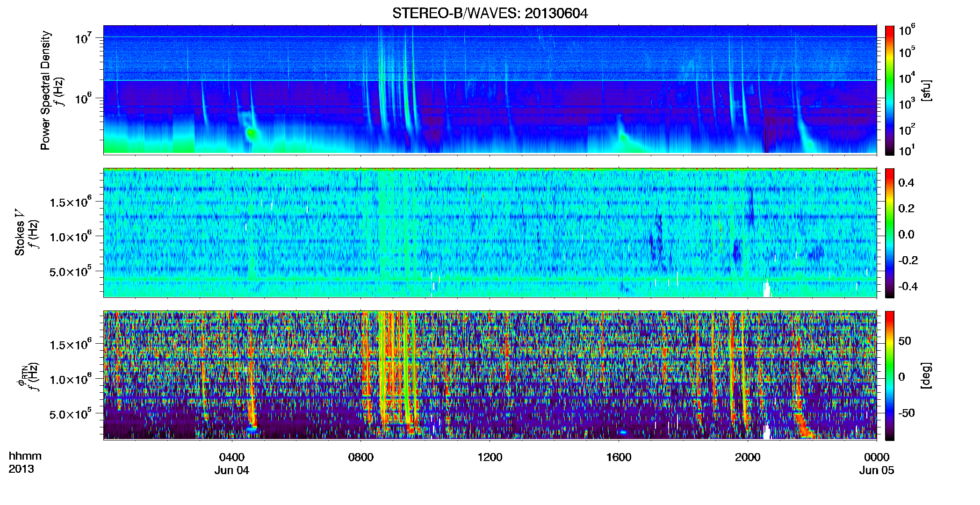The image size is (980, 505).
Task: Click the bright burst near 0430 in top panel
Action: [252, 134]
